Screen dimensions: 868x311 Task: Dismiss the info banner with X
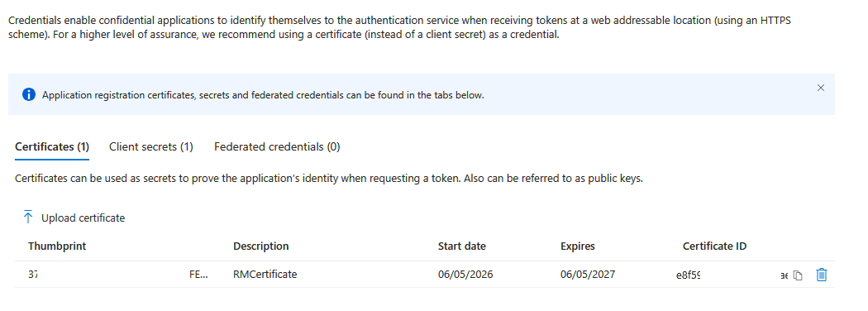[821, 88]
